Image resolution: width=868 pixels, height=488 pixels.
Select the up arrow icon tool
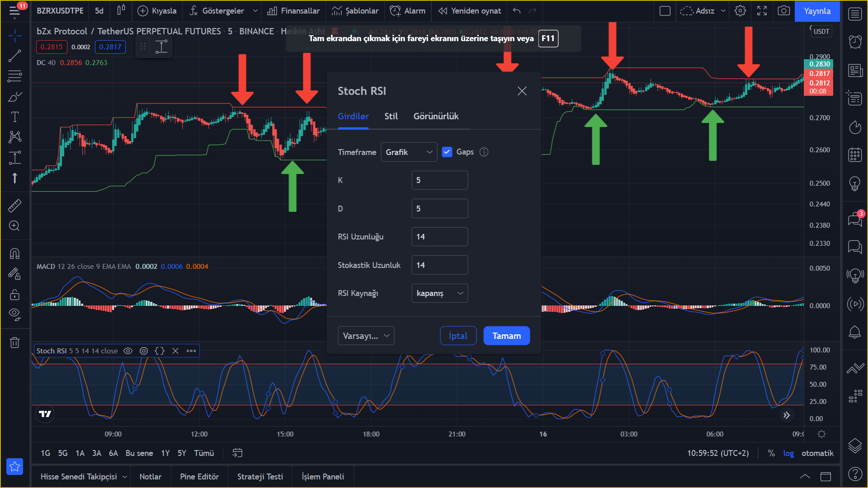14,178
